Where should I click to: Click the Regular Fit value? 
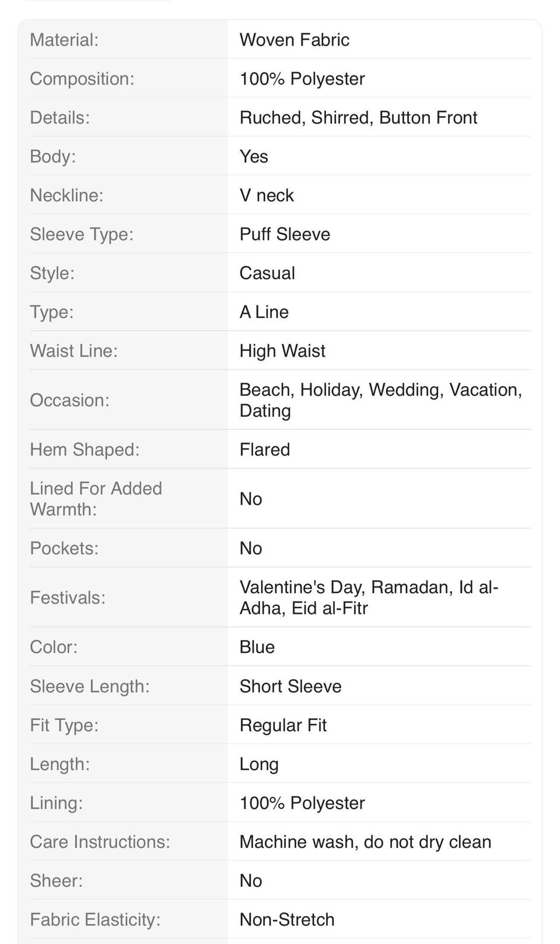pyautogui.click(x=283, y=725)
